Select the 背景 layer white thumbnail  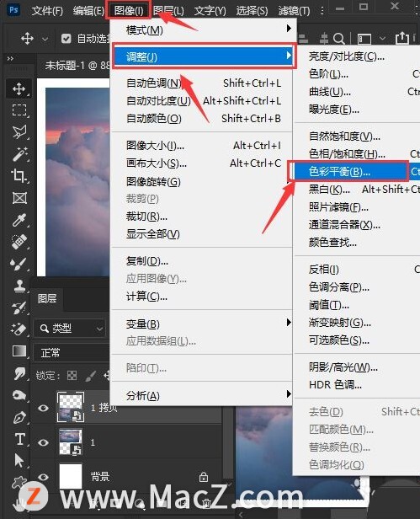70,477
